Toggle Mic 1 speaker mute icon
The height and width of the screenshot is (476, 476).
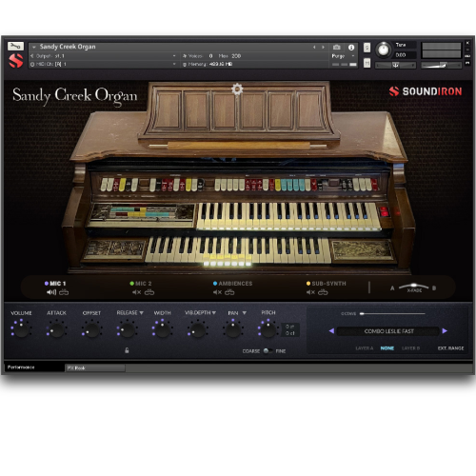[51, 292]
